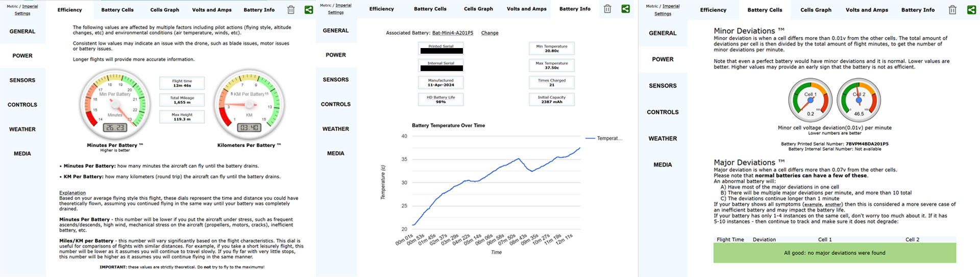This screenshot has width=980, height=277.
Task: Open Cells Graph tab in Efficiency view panel
Action: click(164, 10)
